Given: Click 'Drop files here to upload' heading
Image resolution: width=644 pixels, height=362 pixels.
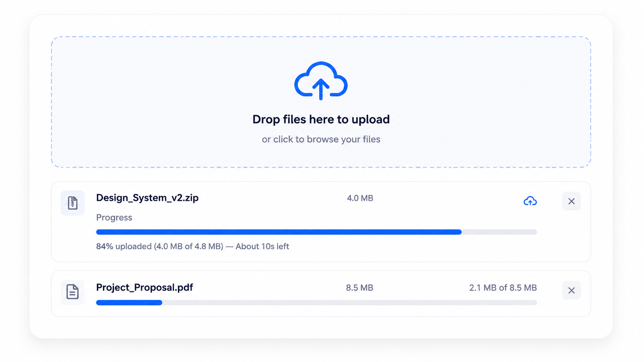Looking at the screenshot, I should (321, 119).
